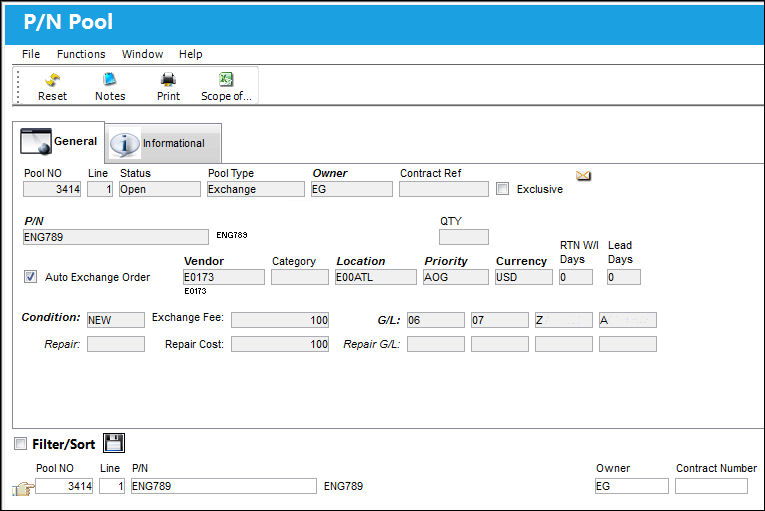Open the Functions menu

point(81,54)
